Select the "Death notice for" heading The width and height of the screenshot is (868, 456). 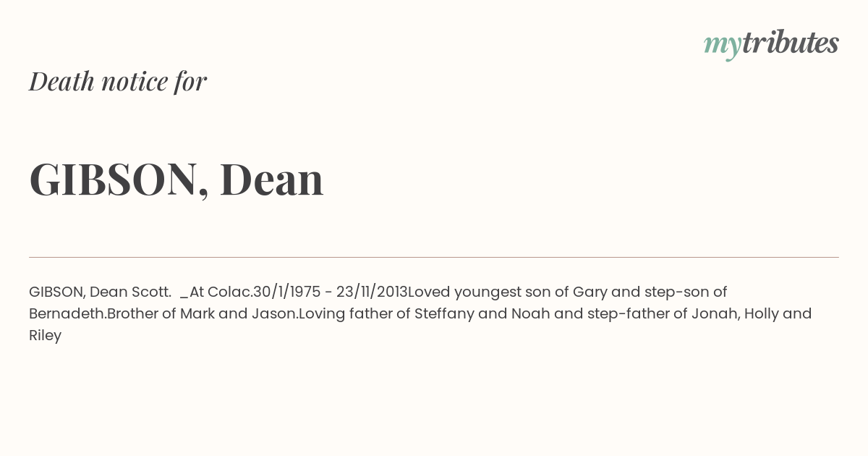pyautogui.click(x=118, y=81)
